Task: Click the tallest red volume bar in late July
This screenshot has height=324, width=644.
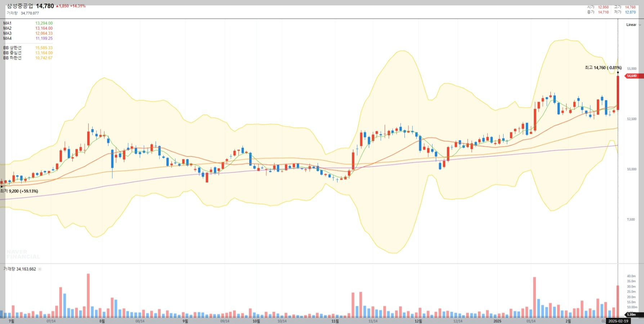Action: pyautogui.click(x=88, y=296)
